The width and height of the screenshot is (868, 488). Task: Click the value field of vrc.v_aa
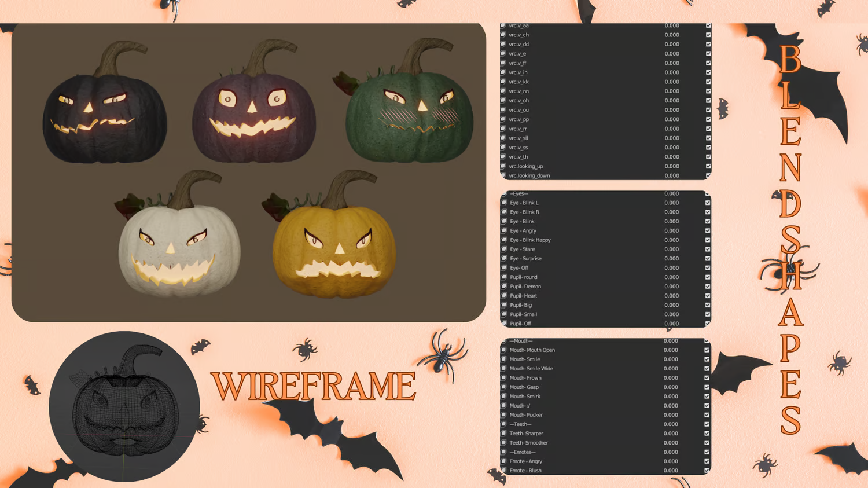point(672,25)
